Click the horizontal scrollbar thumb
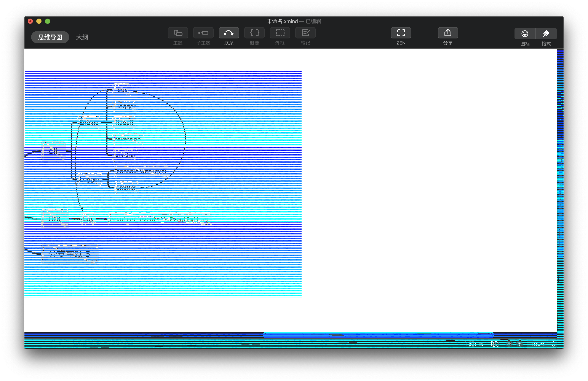 (x=378, y=335)
